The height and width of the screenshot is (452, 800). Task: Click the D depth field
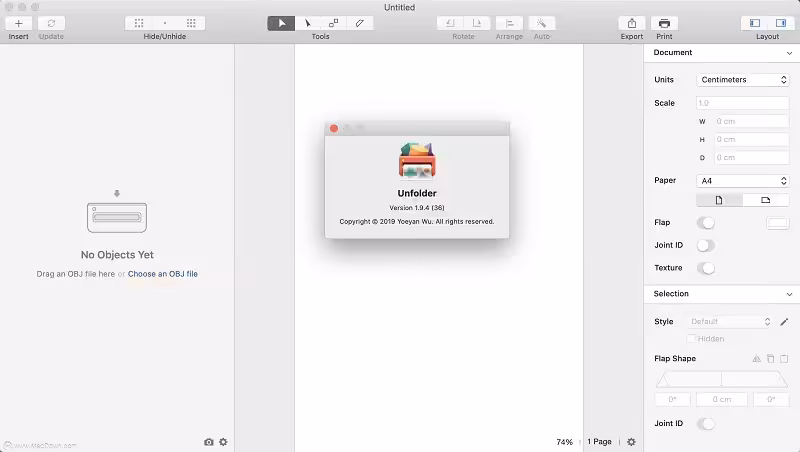(x=751, y=158)
